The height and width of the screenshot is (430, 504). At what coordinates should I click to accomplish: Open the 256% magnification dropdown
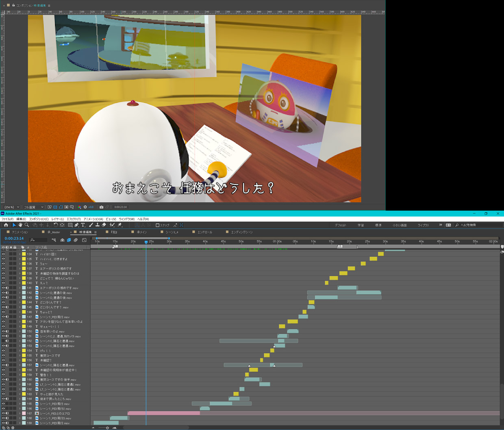point(12,207)
